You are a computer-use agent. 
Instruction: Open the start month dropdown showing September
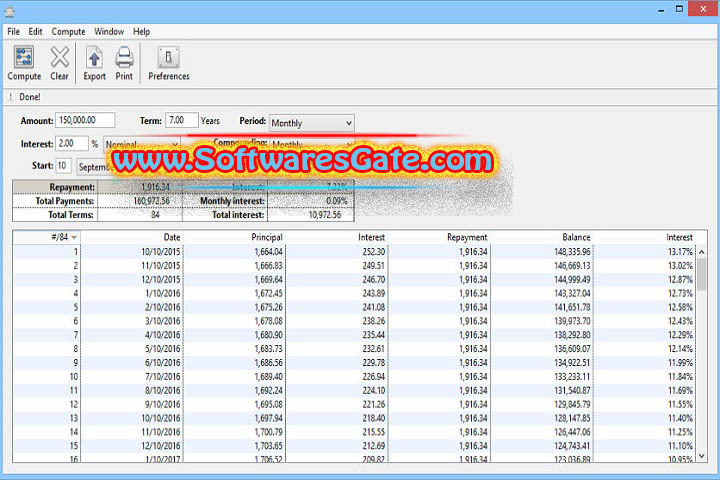point(95,167)
